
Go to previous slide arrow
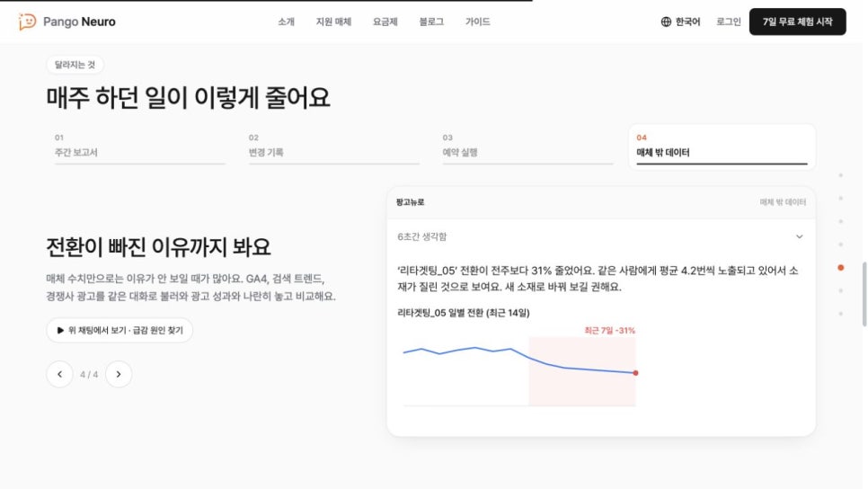[x=60, y=374]
